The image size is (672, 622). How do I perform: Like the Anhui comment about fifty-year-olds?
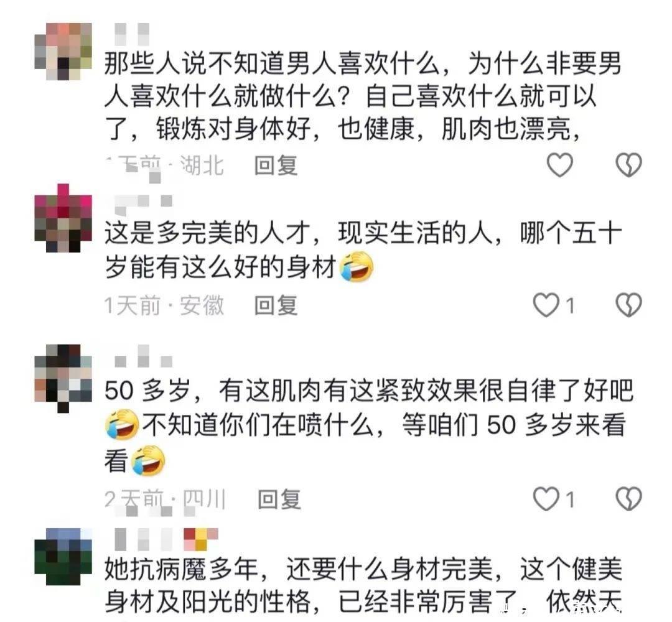pos(546,305)
